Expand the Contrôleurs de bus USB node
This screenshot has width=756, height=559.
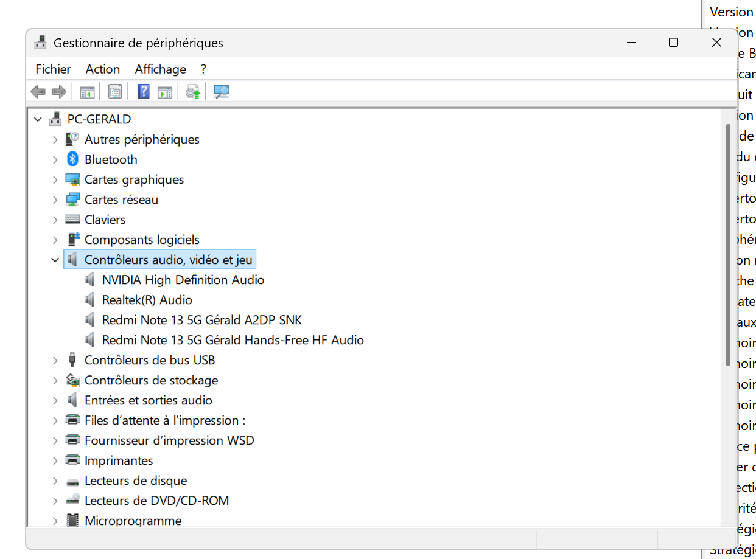55,360
